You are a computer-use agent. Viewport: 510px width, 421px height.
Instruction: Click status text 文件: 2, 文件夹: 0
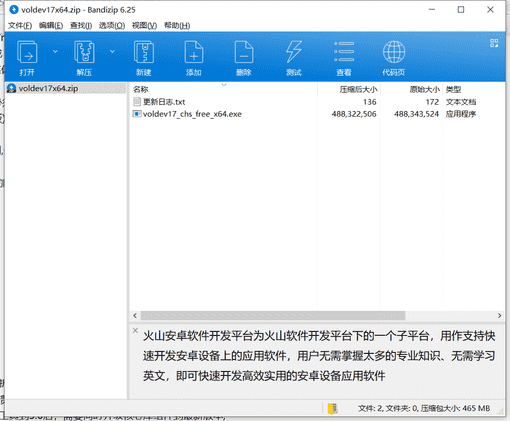pyautogui.click(x=388, y=408)
